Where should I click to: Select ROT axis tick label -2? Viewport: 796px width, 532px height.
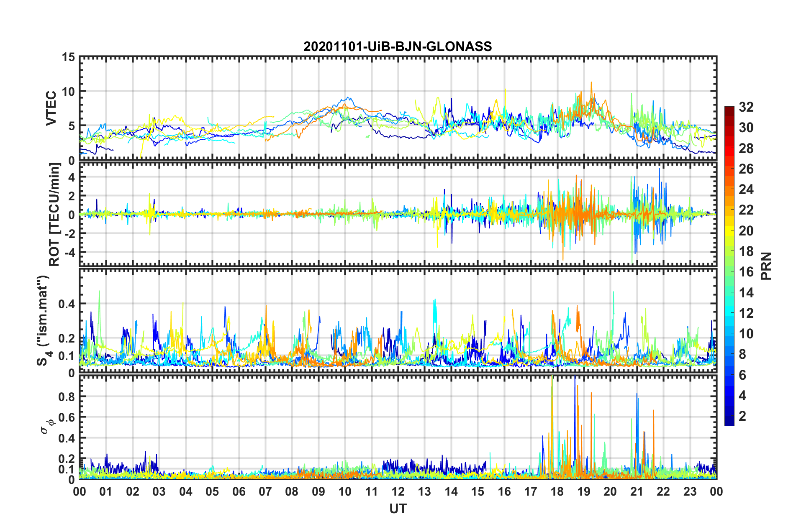[x=69, y=233]
